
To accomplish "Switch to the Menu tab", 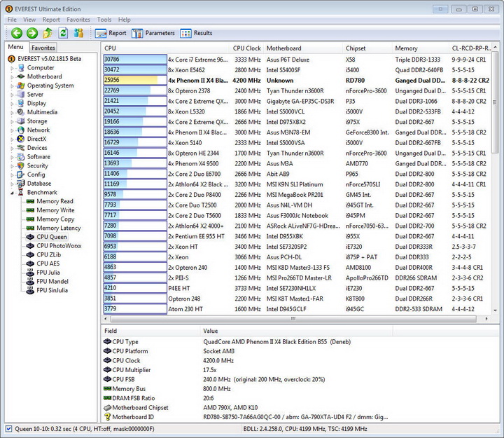I will coord(16,47).
